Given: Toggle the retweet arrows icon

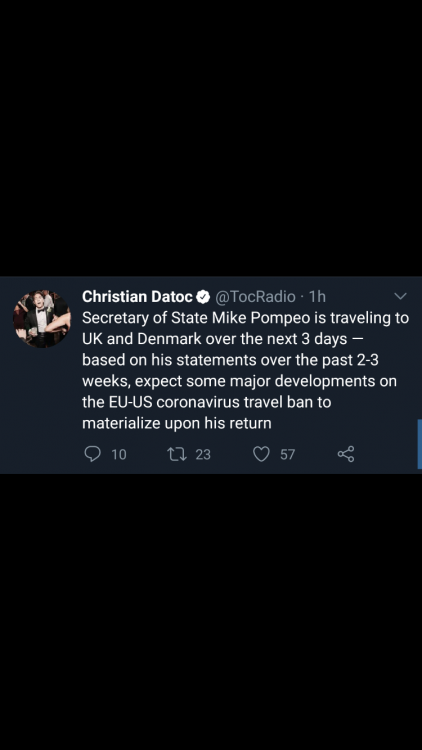Looking at the screenshot, I should (177, 454).
